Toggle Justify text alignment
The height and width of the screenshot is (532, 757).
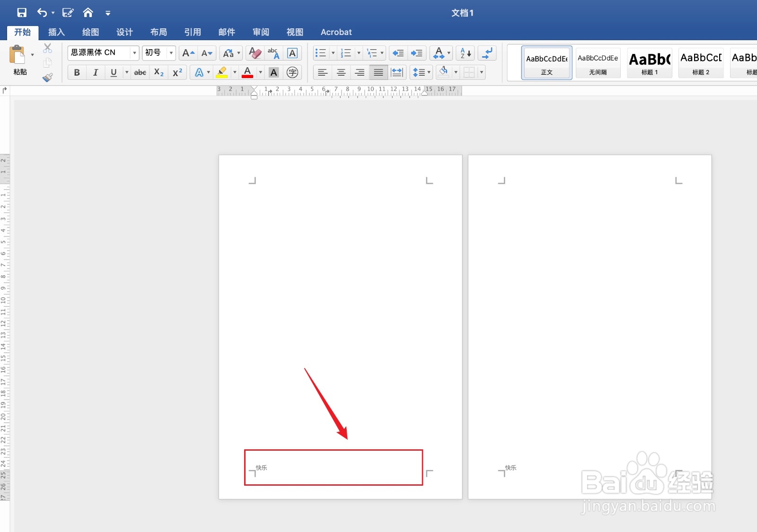pos(378,72)
